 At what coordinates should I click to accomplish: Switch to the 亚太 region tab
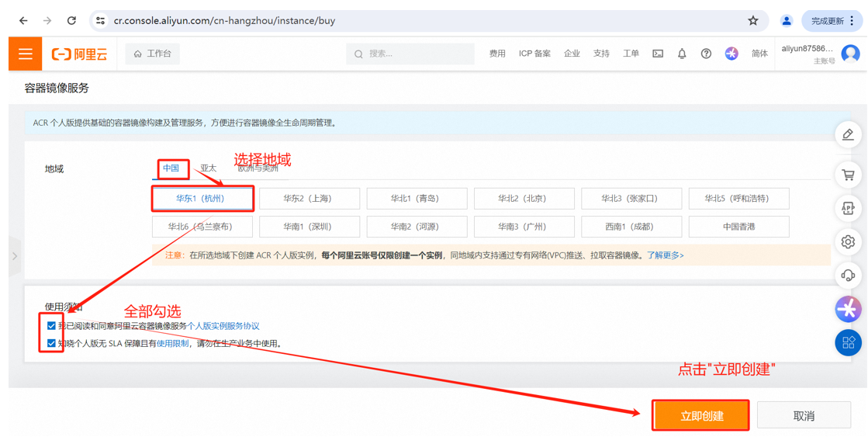208,168
